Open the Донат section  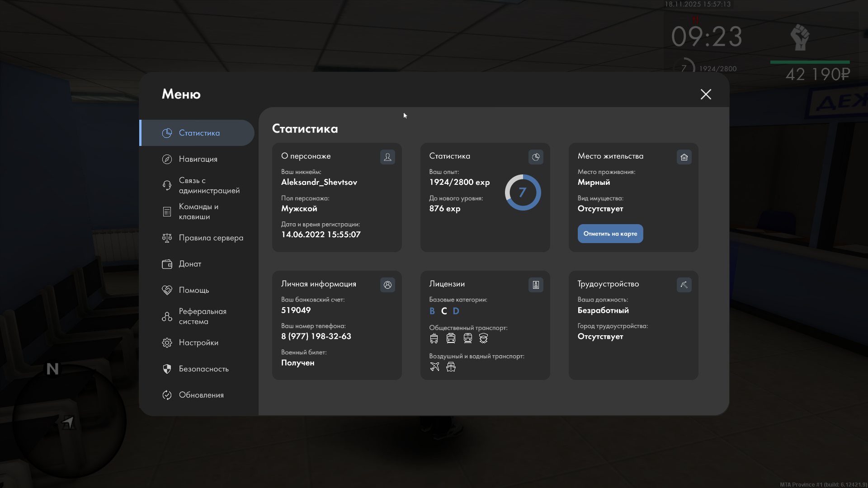pos(190,264)
